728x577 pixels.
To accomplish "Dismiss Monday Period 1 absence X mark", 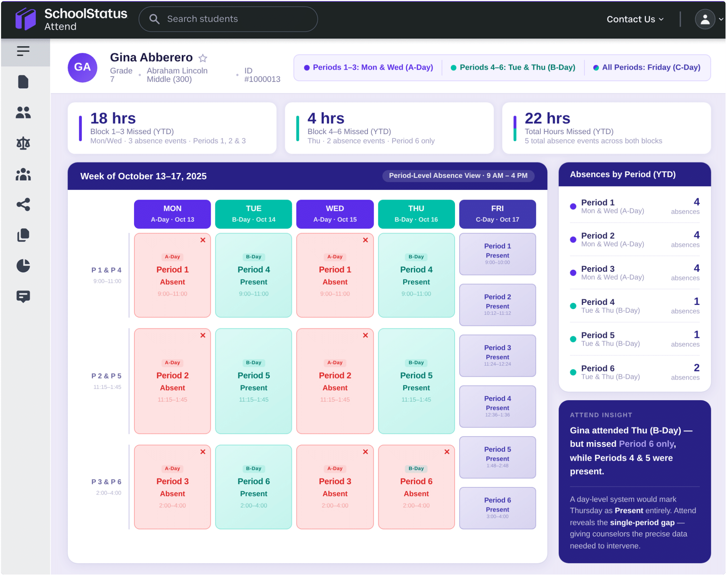I will click(x=203, y=240).
